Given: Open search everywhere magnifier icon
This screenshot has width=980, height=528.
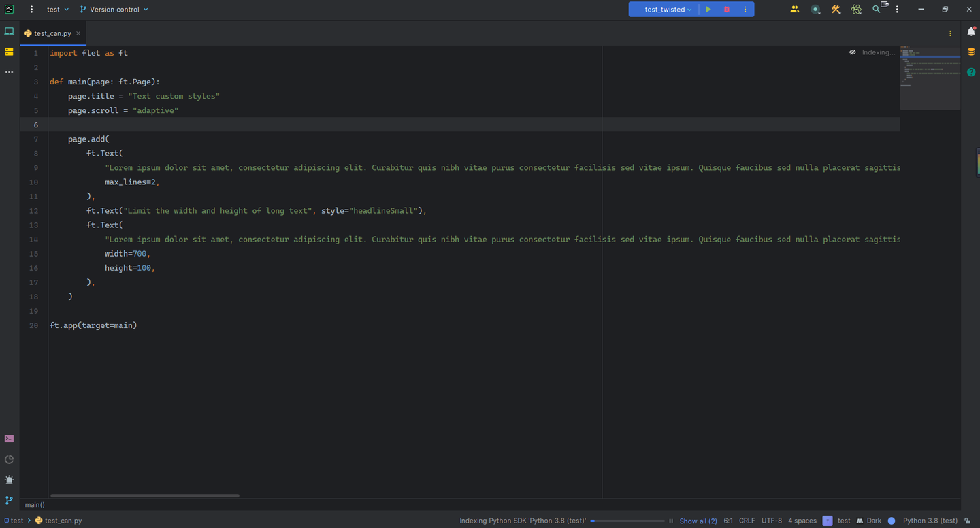Looking at the screenshot, I should [877, 10].
